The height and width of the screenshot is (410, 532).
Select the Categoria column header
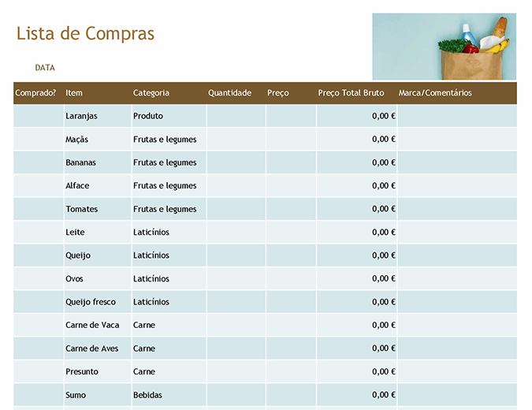(x=151, y=93)
